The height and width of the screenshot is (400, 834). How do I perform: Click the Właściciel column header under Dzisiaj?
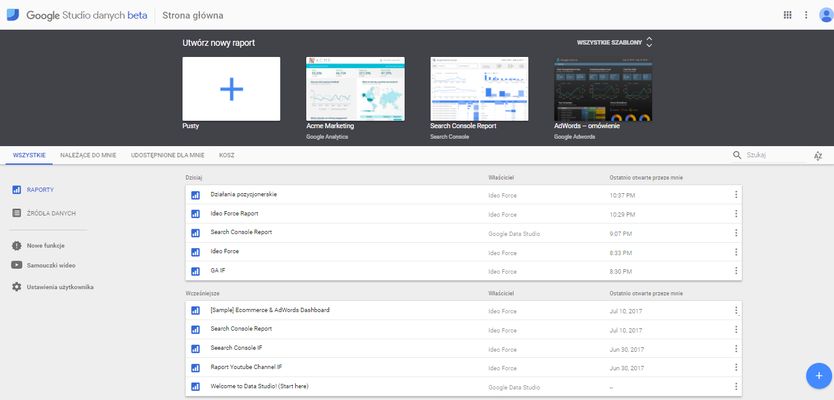tap(501, 178)
